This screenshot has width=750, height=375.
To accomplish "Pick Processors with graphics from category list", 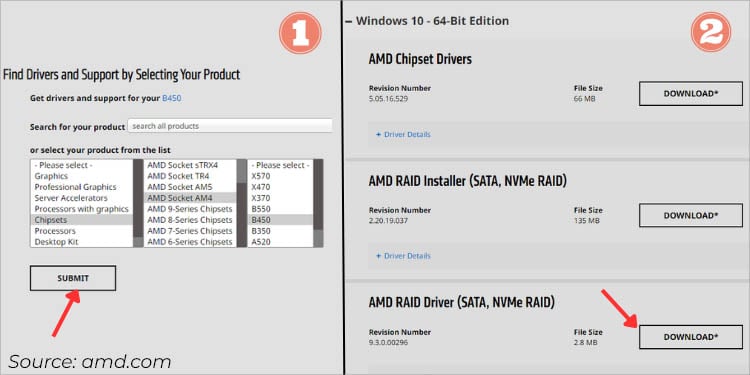I will (x=81, y=209).
